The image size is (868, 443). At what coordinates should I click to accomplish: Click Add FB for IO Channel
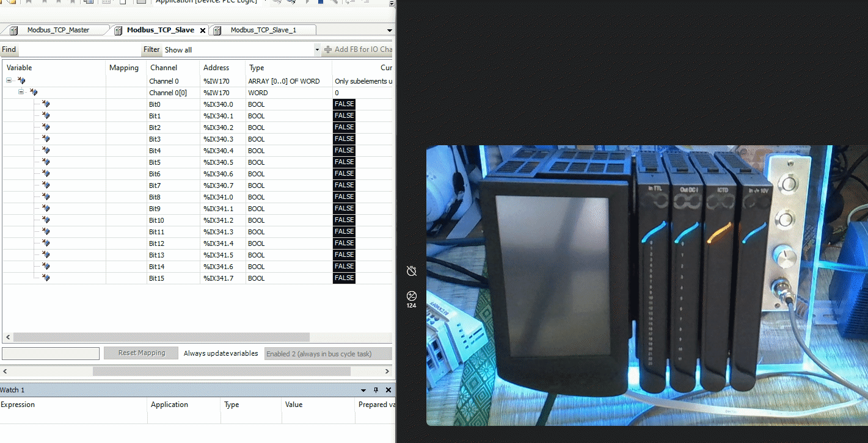point(359,49)
